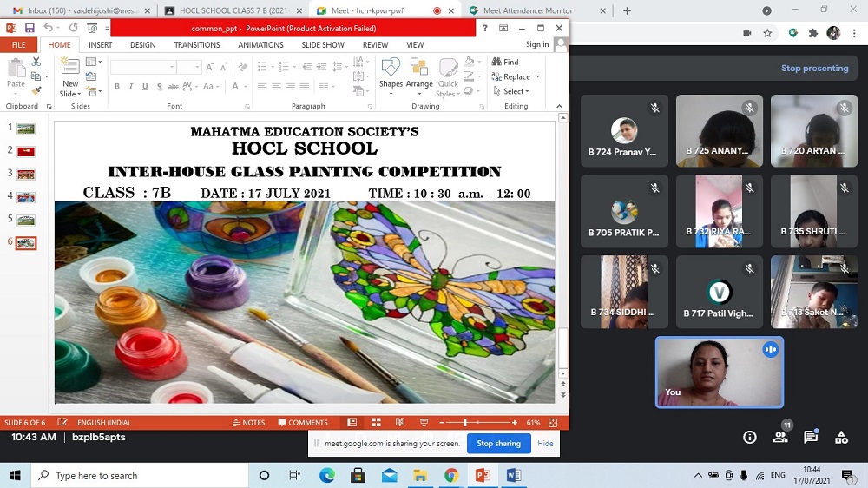Bookmark this page with star icon

click(x=767, y=33)
